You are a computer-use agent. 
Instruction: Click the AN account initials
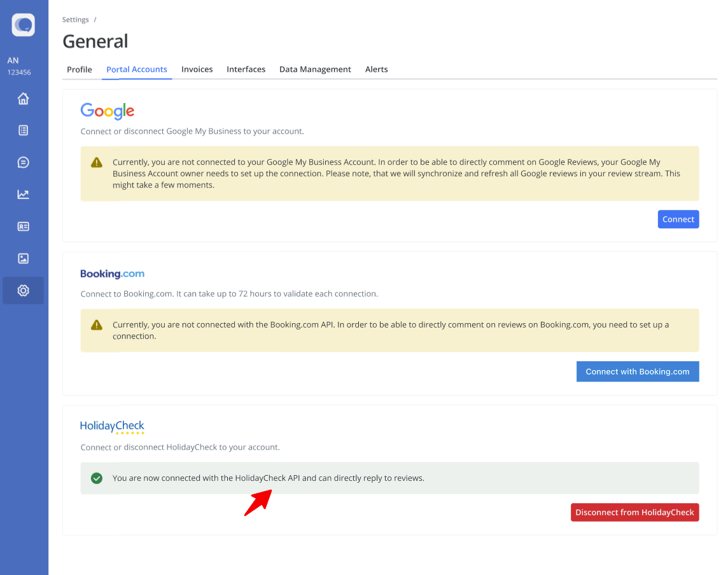click(x=13, y=60)
